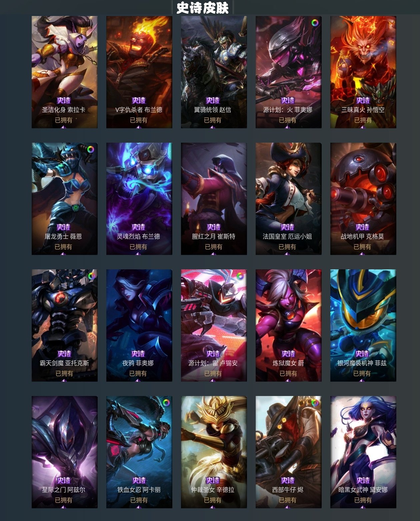Image resolution: width=420 pixels, height=521 pixels.
Task: Click the 史诗 badge on 圣洁化身 索拉卡
Action: pyautogui.click(x=63, y=100)
